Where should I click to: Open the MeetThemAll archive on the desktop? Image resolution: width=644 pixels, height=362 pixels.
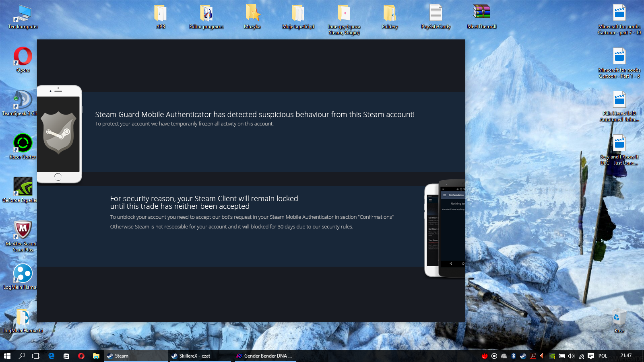[481, 13]
